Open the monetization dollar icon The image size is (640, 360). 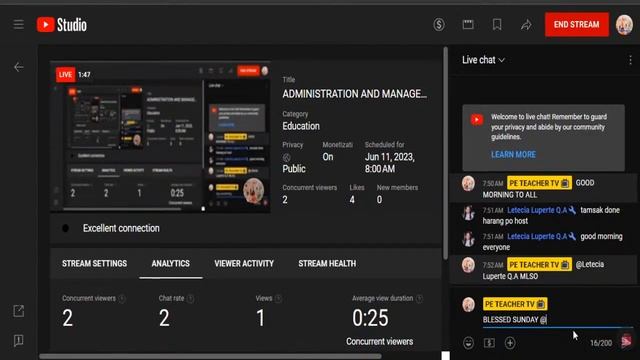pyautogui.click(x=439, y=24)
